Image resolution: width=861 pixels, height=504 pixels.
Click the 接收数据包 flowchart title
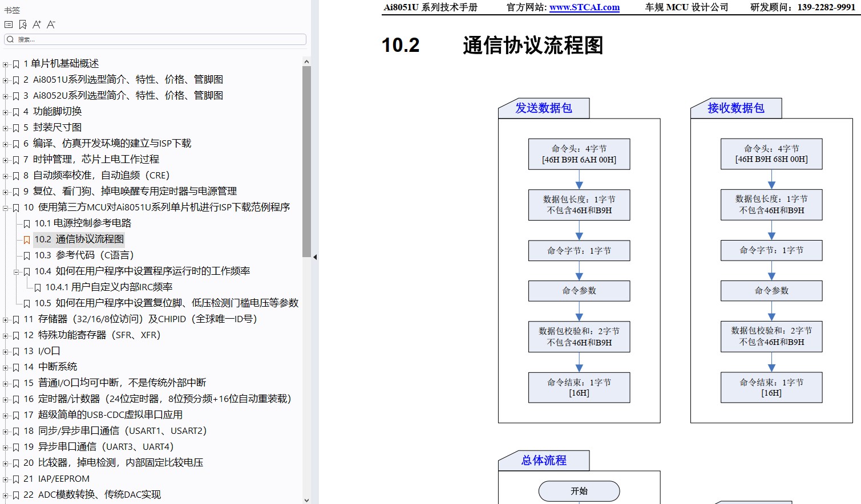[x=736, y=108]
